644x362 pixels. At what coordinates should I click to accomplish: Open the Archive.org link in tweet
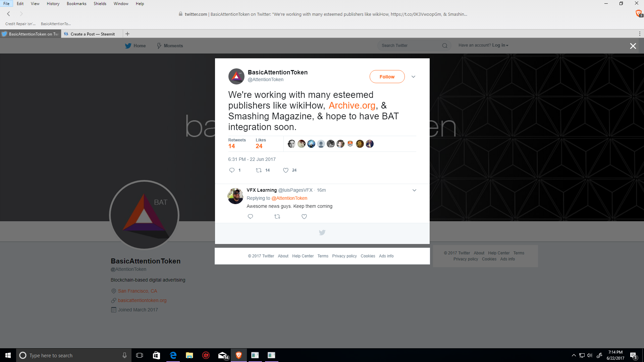[352, 106]
